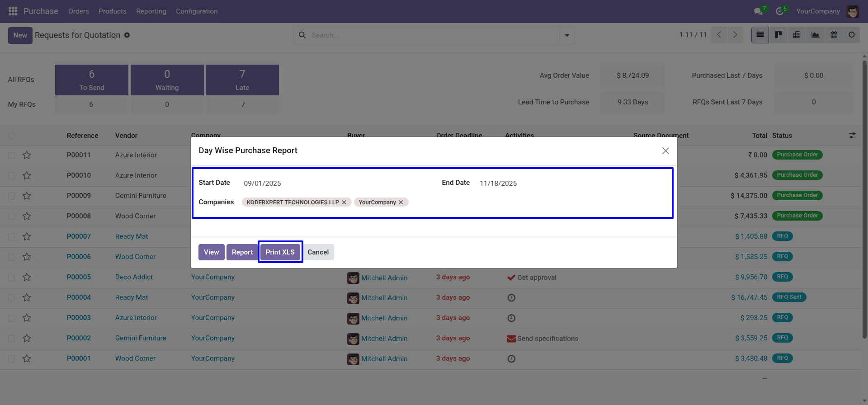Star the P00005 order row
Image resolution: width=868 pixels, height=405 pixels.
pyautogui.click(x=27, y=277)
